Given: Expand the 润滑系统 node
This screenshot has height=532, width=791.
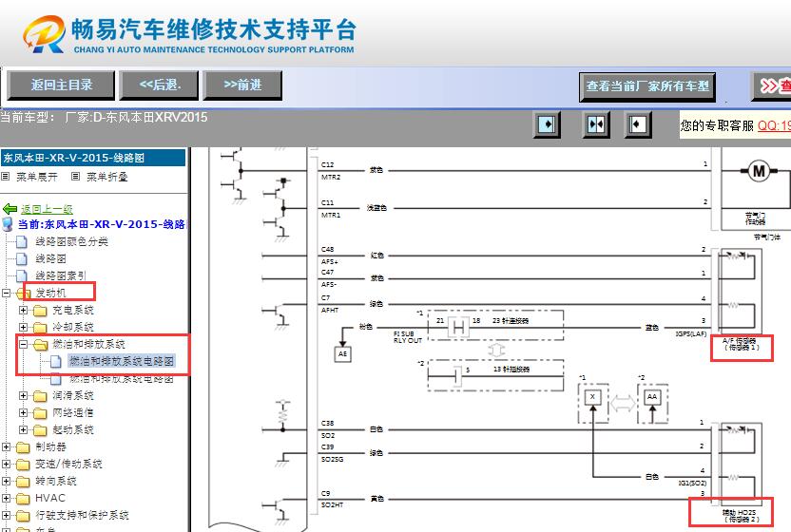Looking at the screenshot, I should (23, 396).
